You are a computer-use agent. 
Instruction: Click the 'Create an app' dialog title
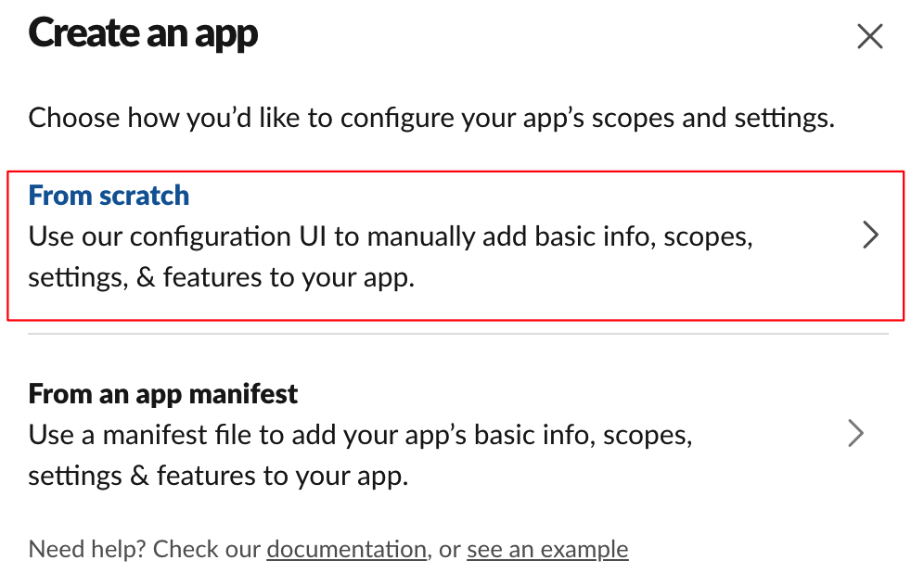click(143, 33)
